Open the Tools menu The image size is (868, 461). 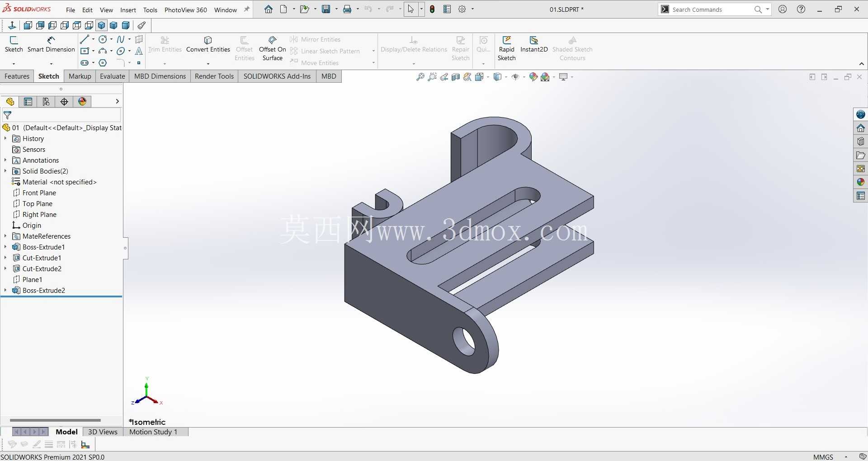(150, 10)
